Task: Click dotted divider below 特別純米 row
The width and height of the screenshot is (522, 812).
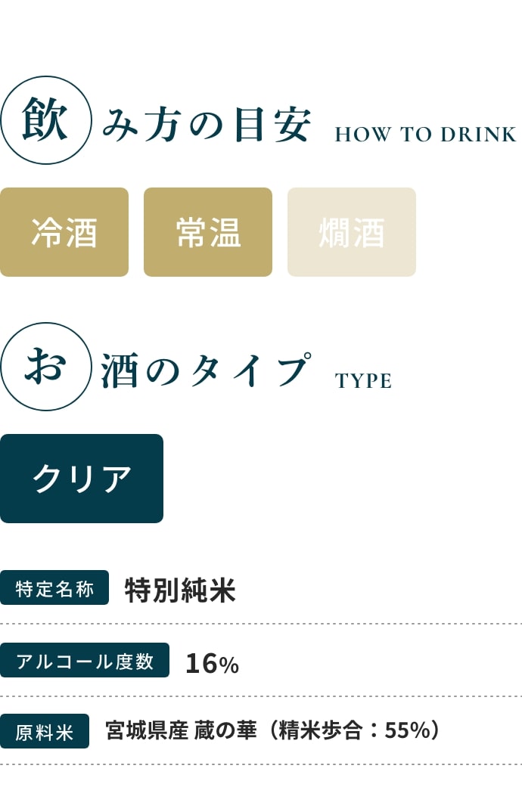Action: 261,624
